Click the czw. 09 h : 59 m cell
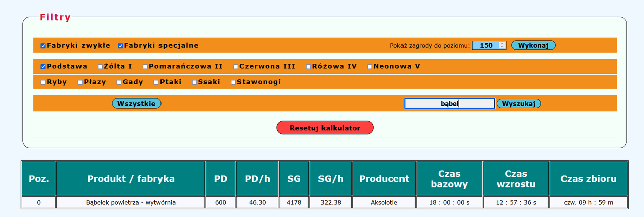 (x=589, y=202)
